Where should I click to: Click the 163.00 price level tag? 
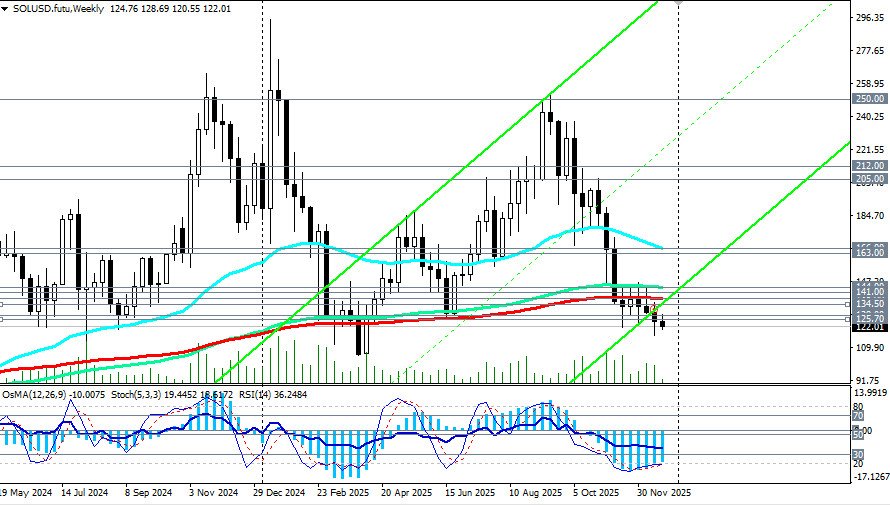click(x=868, y=253)
